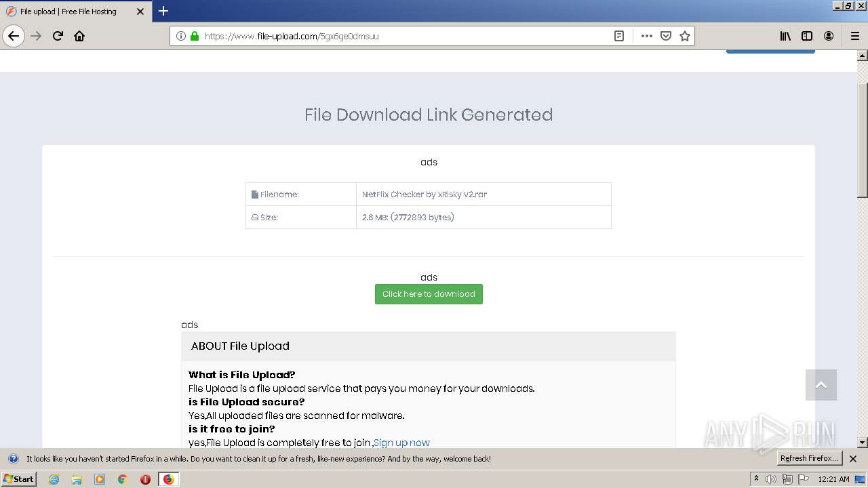Image resolution: width=868 pixels, height=488 pixels.
Task: Show the Firefox sidebars
Action: point(807,36)
